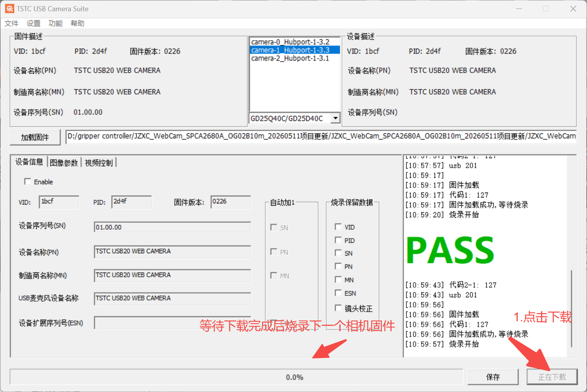
Task: Switch to the 设备信息 tab
Action: pyautogui.click(x=29, y=162)
